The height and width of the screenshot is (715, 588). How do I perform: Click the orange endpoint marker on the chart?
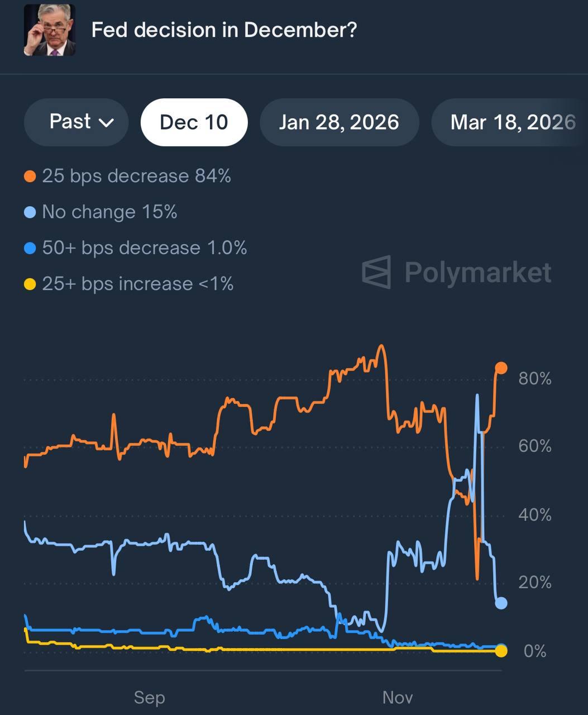(501, 368)
